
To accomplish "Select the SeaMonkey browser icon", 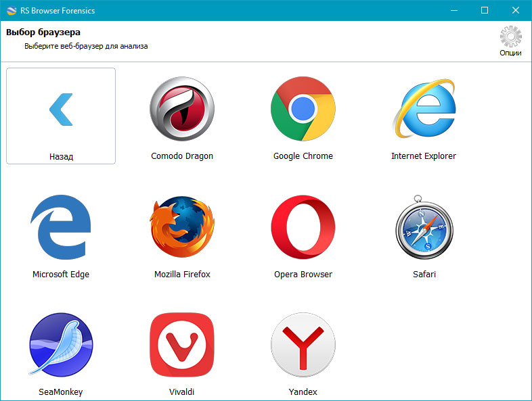I will (61, 344).
